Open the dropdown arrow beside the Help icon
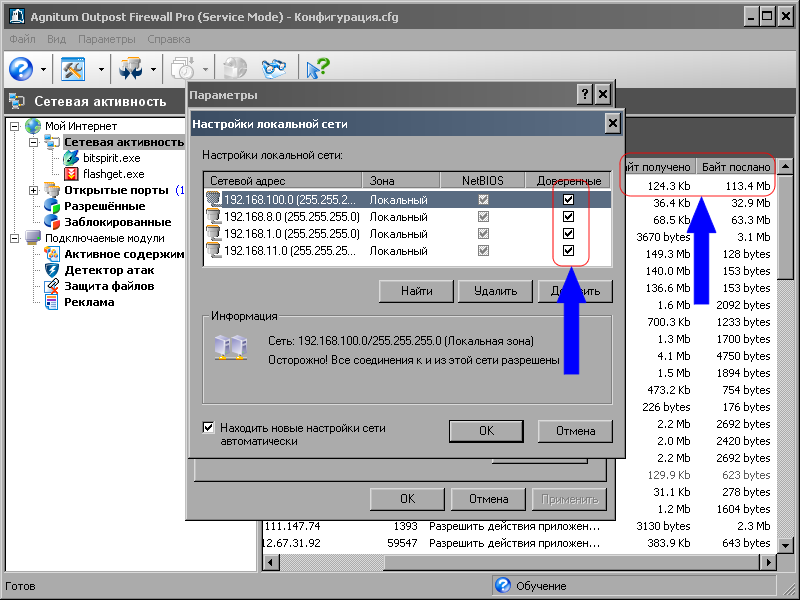Image resolution: width=800 pixels, height=600 pixels. [43, 69]
